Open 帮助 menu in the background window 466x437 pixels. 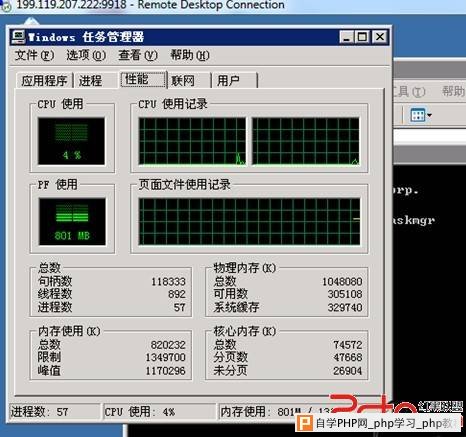pos(453,91)
